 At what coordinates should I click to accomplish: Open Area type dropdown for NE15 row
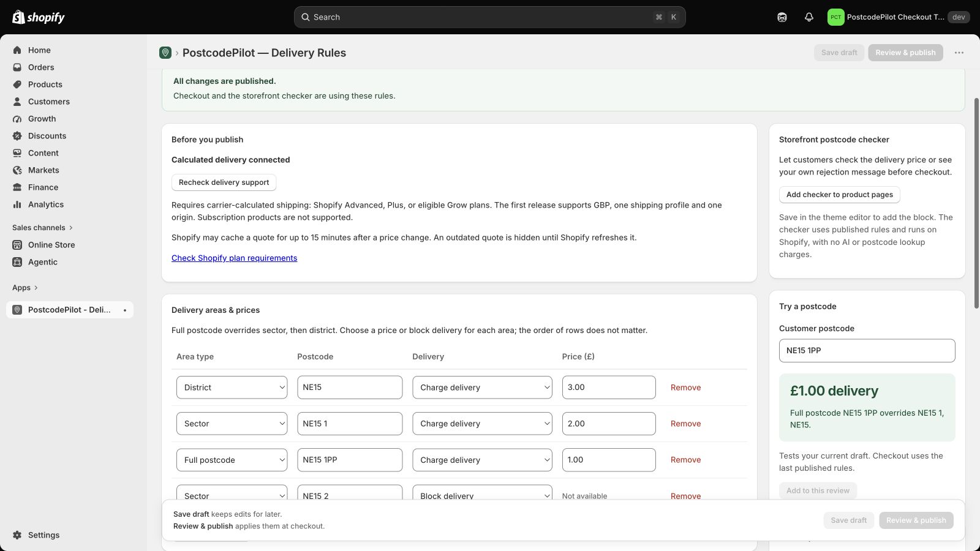coord(232,388)
